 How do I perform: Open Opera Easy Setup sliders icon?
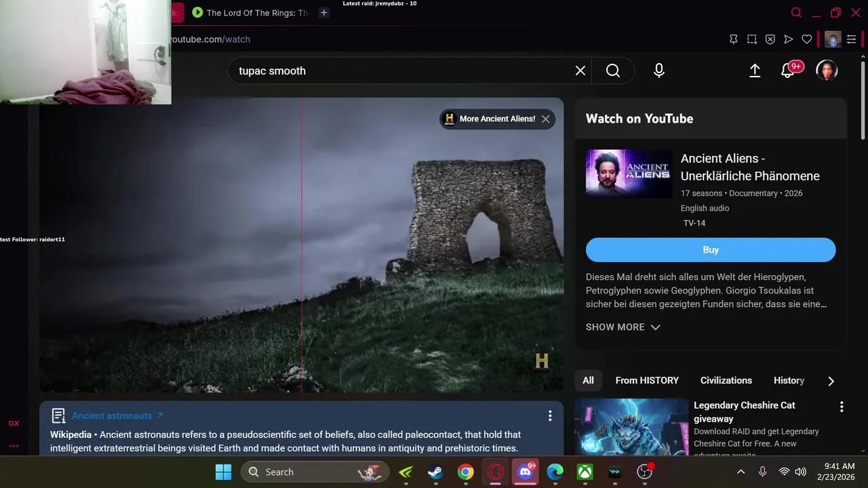pos(852,39)
